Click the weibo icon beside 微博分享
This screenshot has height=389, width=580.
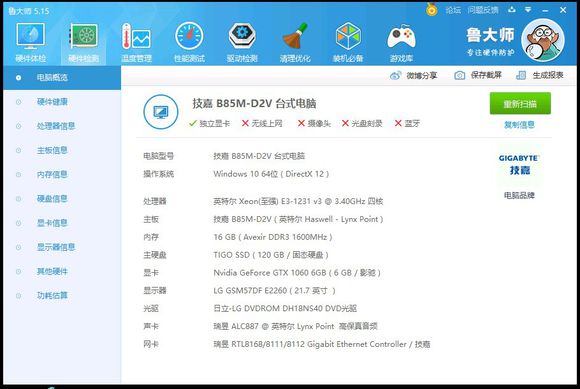click(395, 75)
